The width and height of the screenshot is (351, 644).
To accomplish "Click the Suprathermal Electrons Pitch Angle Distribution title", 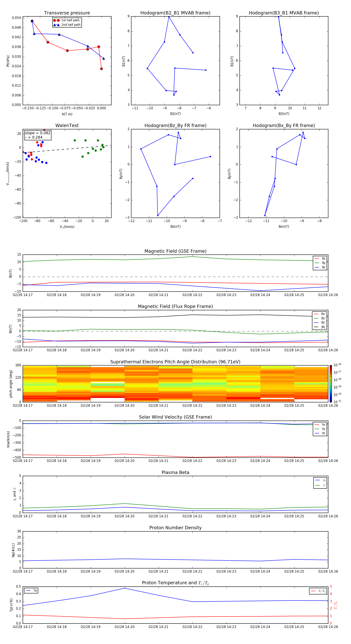I will [x=175, y=362].
